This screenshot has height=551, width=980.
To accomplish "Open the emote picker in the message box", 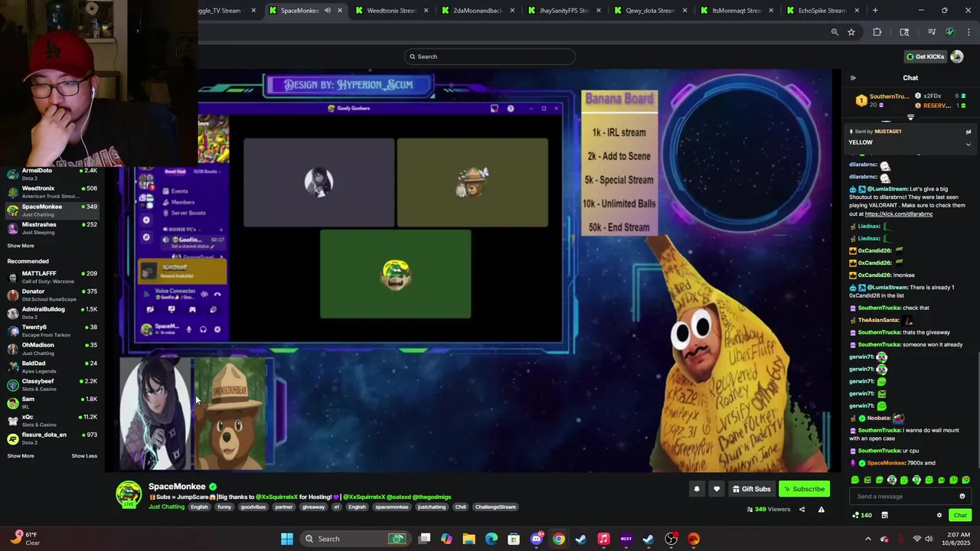I will [962, 497].
